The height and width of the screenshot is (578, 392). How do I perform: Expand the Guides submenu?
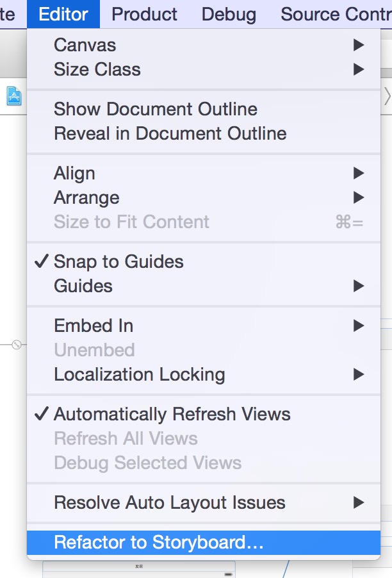coord(204,286)
